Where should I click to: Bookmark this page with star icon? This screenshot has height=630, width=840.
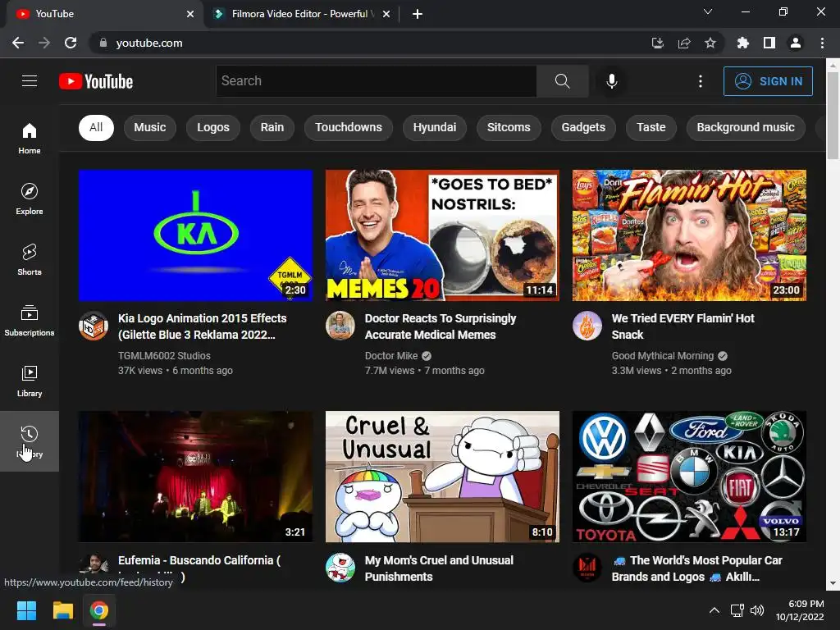coord(710,43)
